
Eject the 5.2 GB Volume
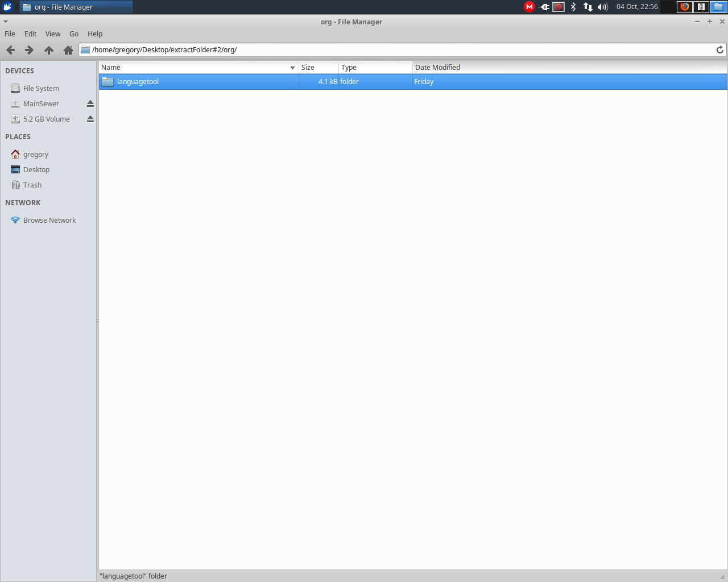point(90,119)
